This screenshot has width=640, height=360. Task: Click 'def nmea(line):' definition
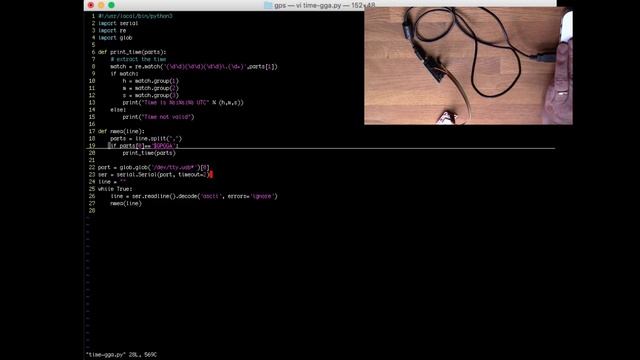tap(121, 131)
